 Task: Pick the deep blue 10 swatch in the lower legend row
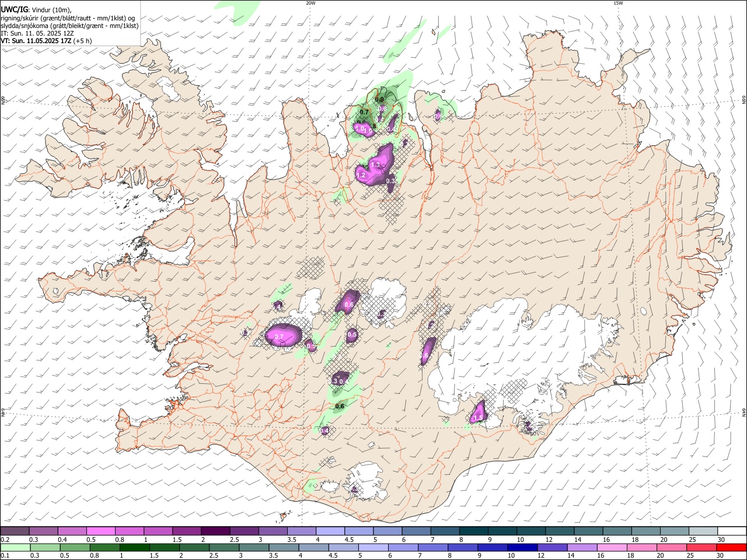(522, 547)
